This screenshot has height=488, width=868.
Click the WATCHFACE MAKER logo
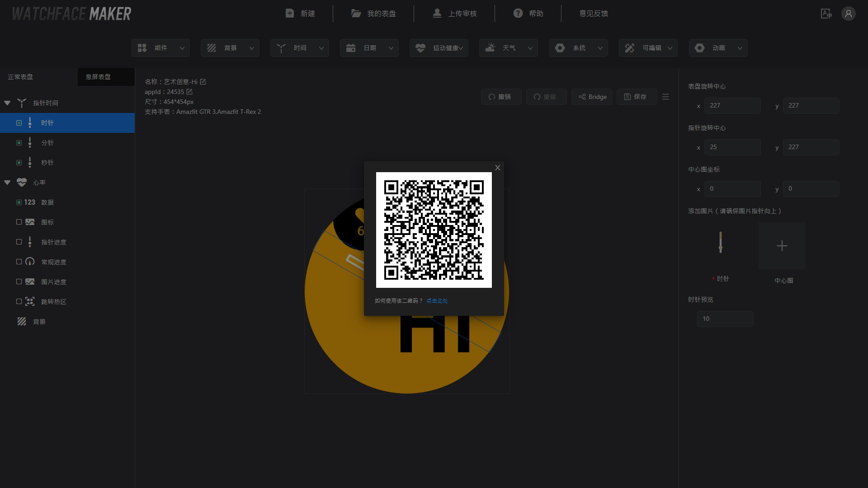pos(71,14)
